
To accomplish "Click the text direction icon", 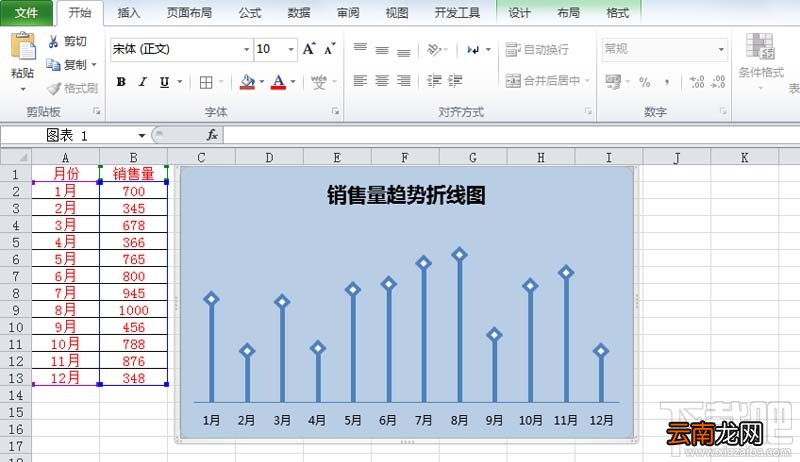I will [473, 49].
